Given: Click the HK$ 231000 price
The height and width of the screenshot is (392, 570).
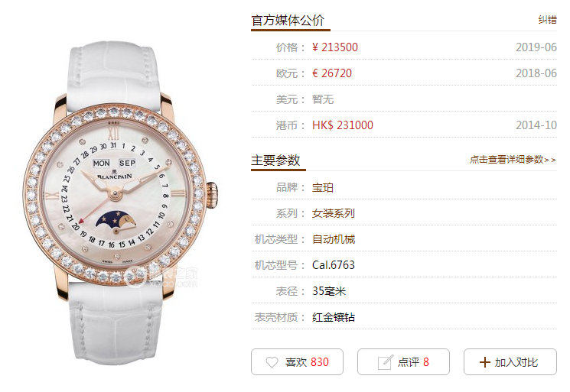Looking at the screenshot, I should click(343, 125).
